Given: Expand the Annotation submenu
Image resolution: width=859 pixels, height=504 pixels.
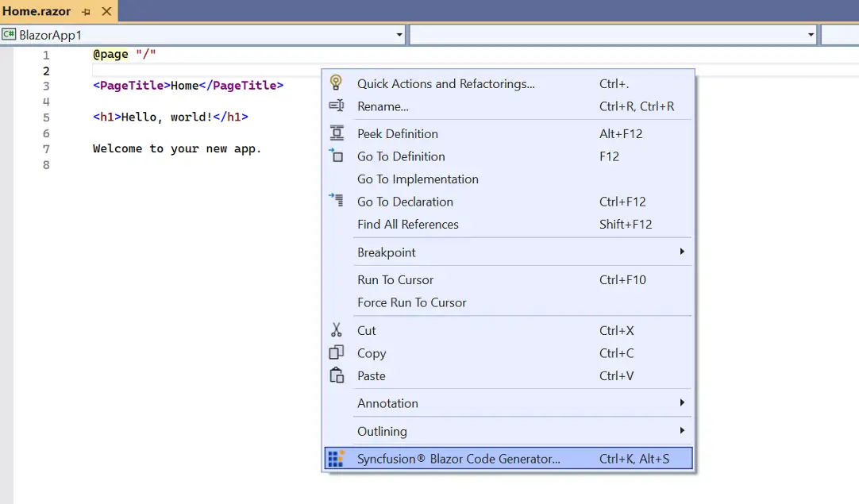Looking at the screenshot, I should coord(681,403).
